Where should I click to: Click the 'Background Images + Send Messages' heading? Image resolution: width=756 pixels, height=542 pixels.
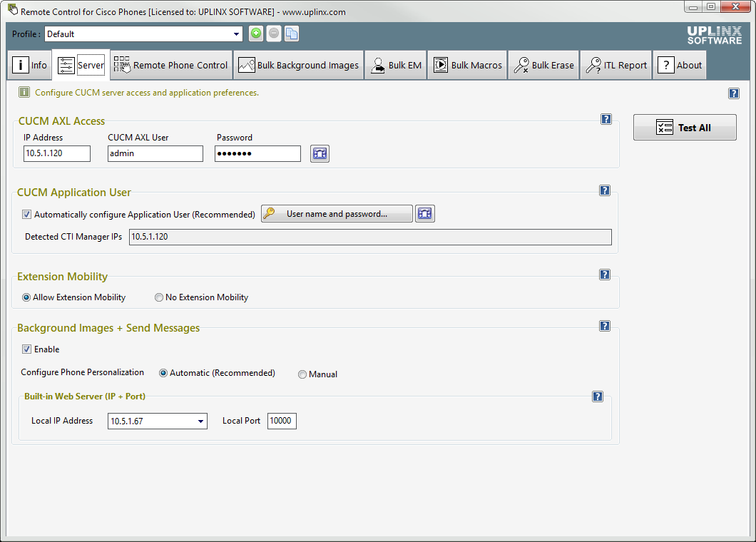tap(108, 328)
